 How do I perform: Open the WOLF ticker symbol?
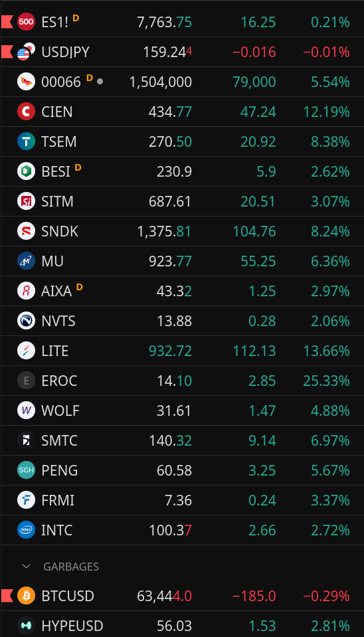pos(60,410)
